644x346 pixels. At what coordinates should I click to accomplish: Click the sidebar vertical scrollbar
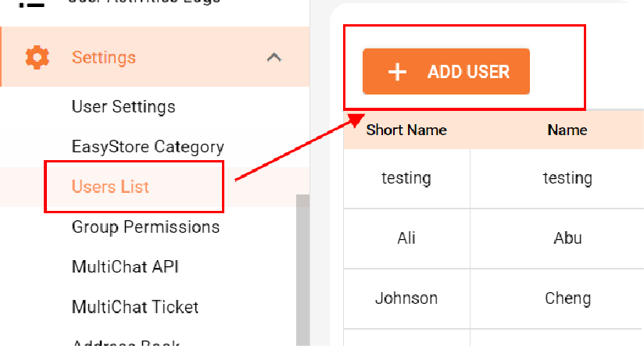pyautogui.click(x=302, y=270)
